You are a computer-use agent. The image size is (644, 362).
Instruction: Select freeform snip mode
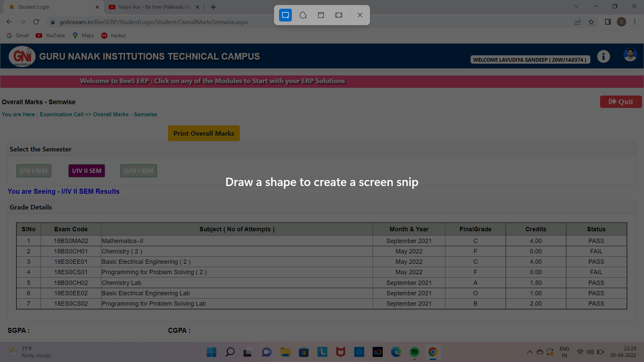coord(303,15)
